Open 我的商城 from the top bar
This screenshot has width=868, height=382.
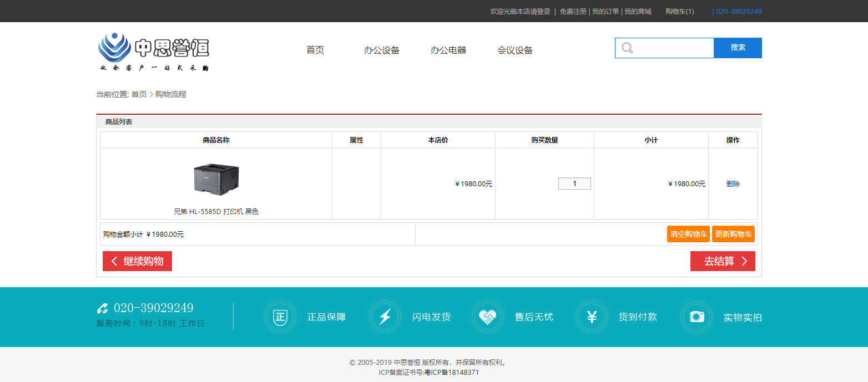point(638,12)
